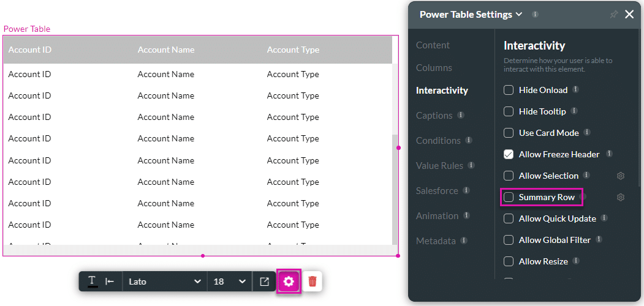
Task: Open the text color tool in floating toolbar
Action: coord(93,281)
